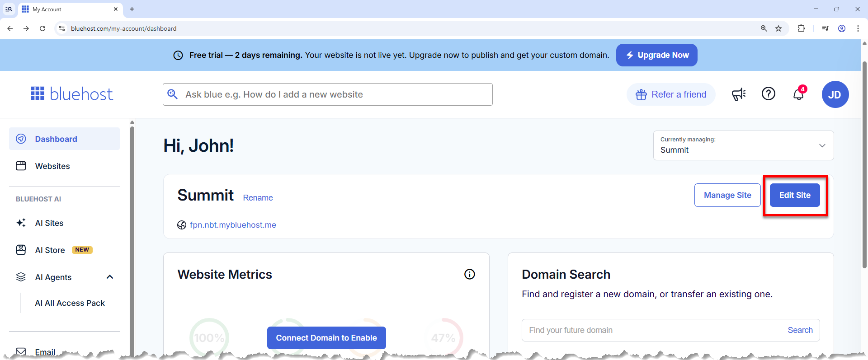The height and width of the screenshot is (360, 868).
Task: Click Search in Domain Search box
Action: (800, 330)
